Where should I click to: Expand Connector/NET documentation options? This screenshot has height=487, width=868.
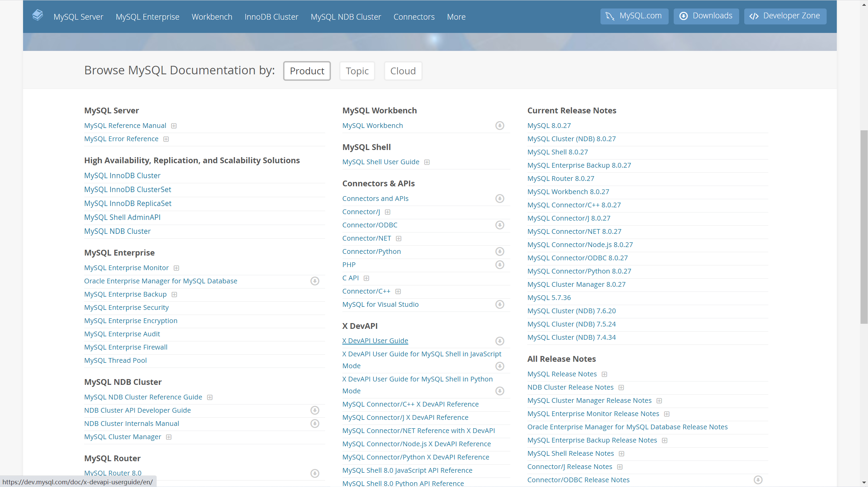click(399, 239)
